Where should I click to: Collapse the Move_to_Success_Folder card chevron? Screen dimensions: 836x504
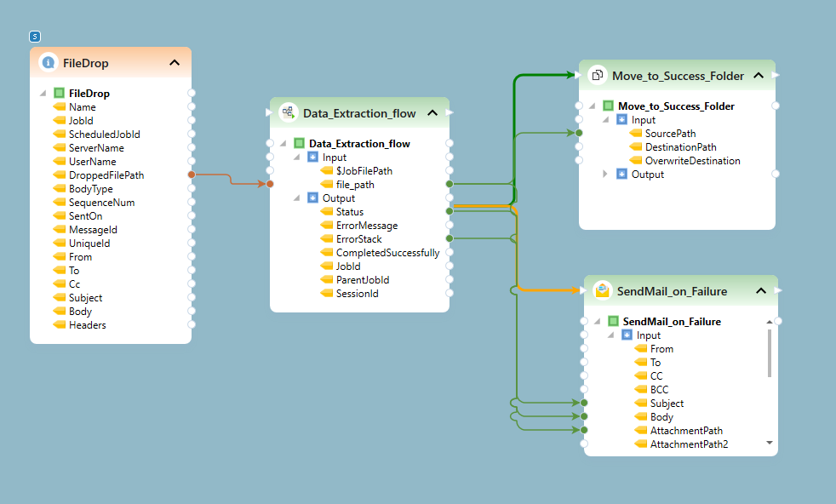pos(759,75)
